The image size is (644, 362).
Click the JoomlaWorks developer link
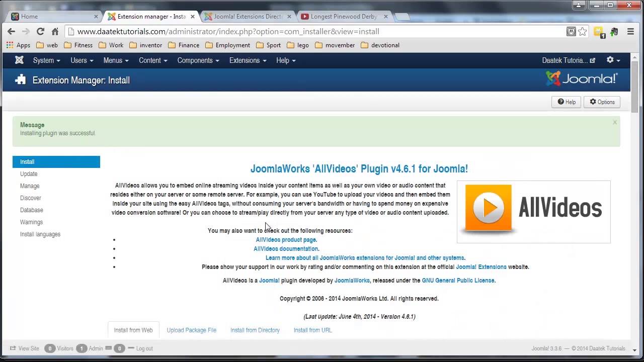click(x=352, y=281)
